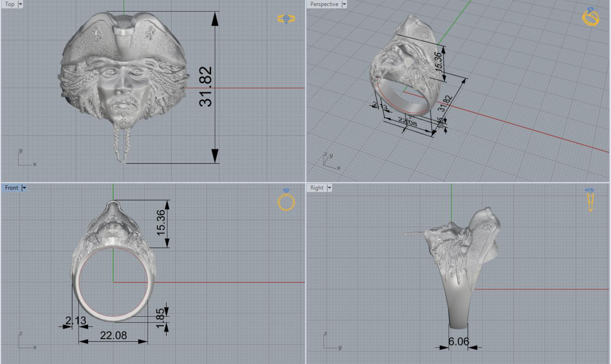Click the ring icon in Top viewport
This screenshot has width=611, height=364.
[286, 19]
